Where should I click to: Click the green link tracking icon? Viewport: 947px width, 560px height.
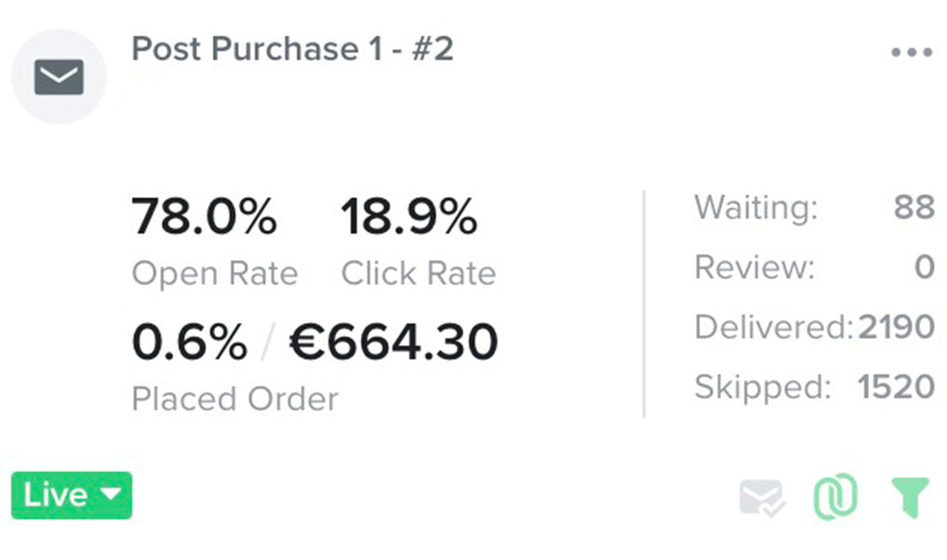click(835, 497)
